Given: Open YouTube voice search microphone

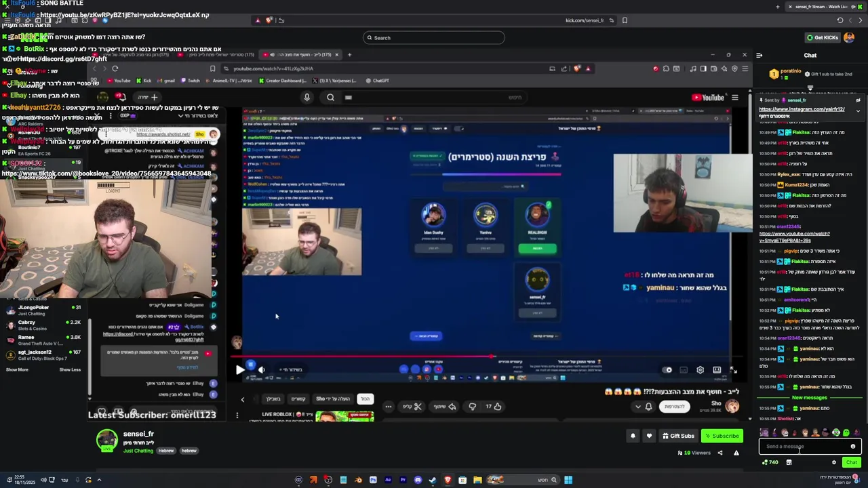Looking at the screenshot, I should click(x=307, y=97).
